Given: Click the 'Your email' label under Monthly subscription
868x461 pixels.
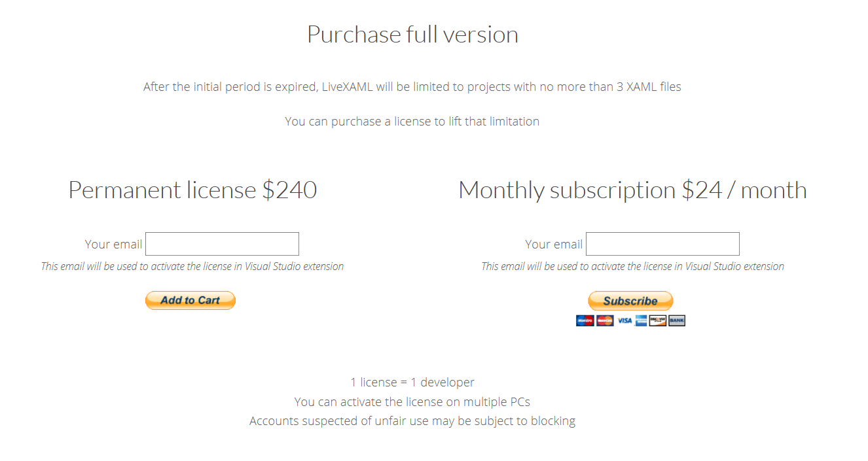Looking at the screenshot, I should (554, 244).
